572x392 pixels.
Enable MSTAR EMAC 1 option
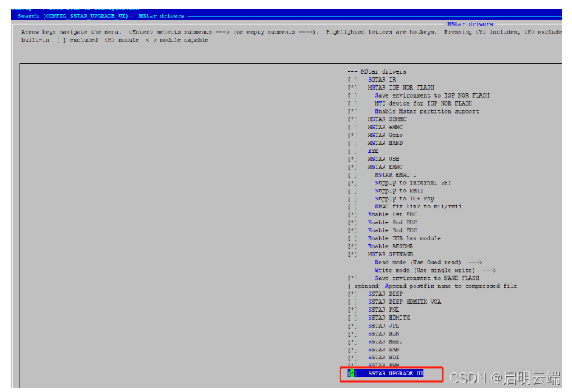[353, 175]
